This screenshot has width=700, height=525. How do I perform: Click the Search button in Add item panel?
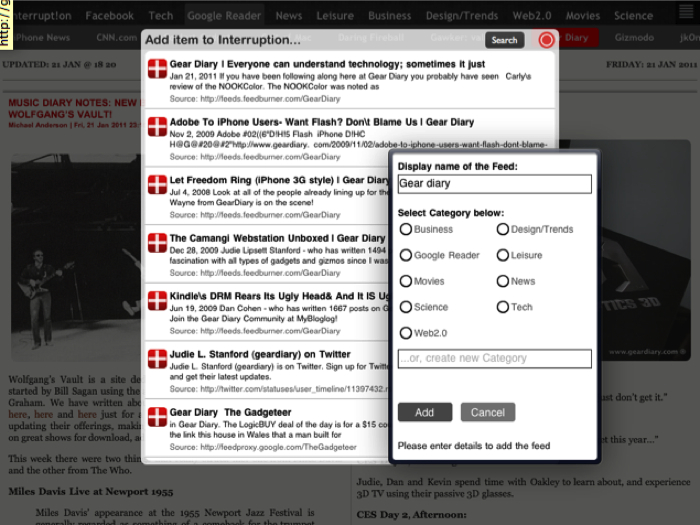click(x=504, y=40)
